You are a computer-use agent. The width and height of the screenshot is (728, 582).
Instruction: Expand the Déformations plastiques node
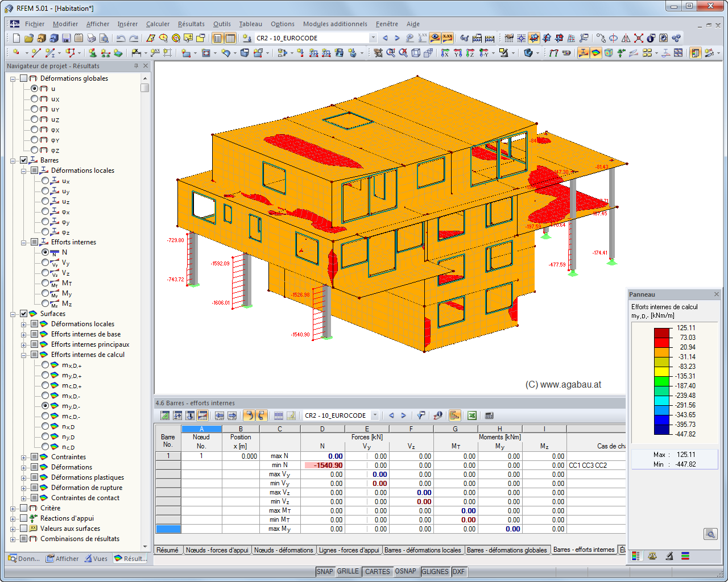point(24,477)
